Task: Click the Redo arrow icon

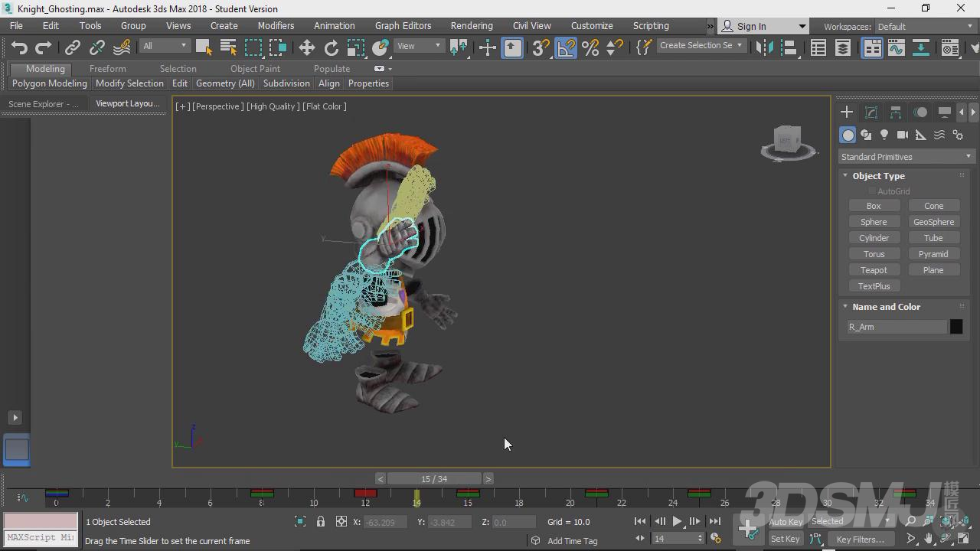Action: tap(44, 47)
